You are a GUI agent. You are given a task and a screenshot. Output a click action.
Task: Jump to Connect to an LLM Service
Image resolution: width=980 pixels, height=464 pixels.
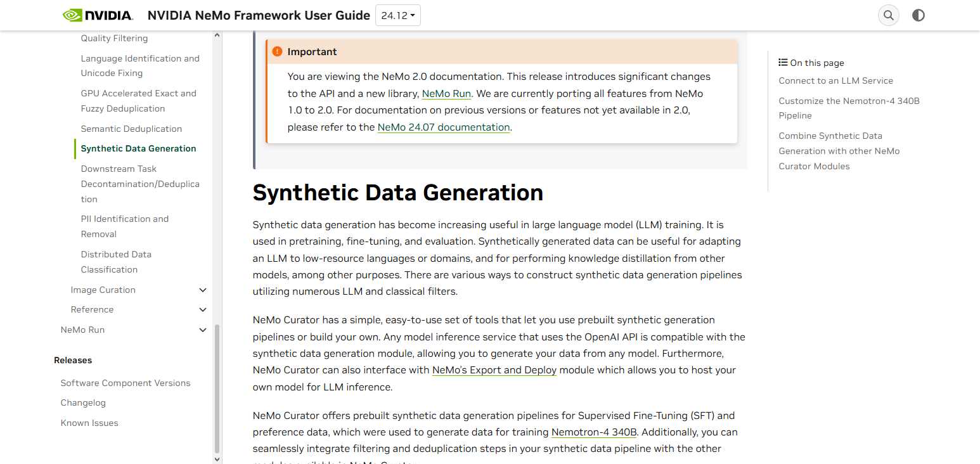coord(835,81)
